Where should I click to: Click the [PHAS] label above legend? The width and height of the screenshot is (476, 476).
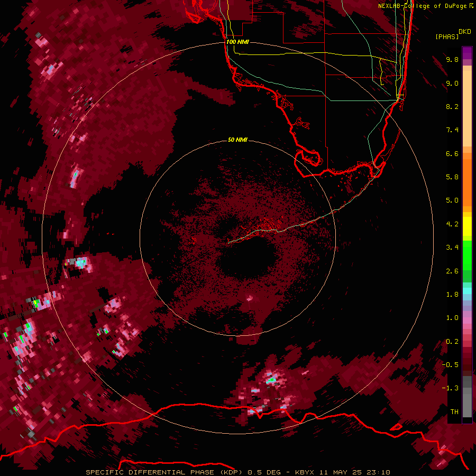coord(447,36)
